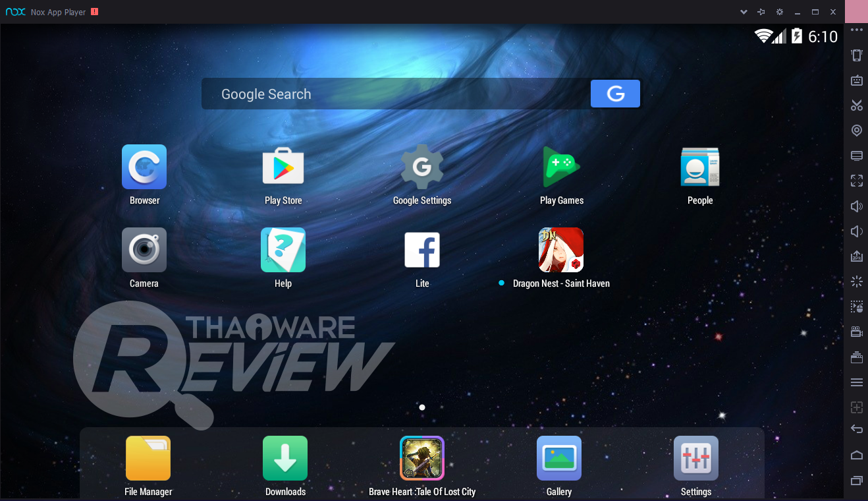The image size is (868, 501).
Task: Click the volume down speaker icon
Action: click(857, 231)
